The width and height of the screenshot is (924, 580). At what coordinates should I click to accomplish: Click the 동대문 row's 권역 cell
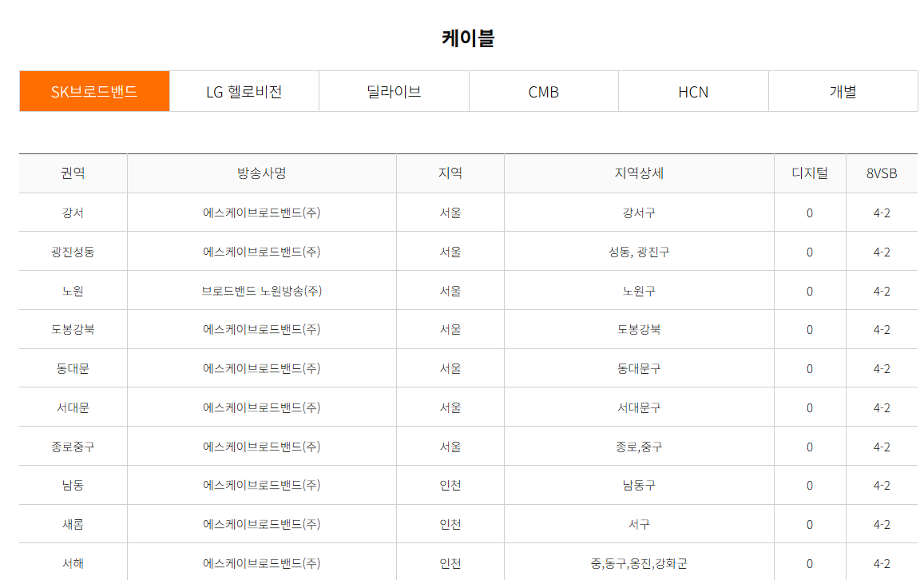[x=73, y=367]
